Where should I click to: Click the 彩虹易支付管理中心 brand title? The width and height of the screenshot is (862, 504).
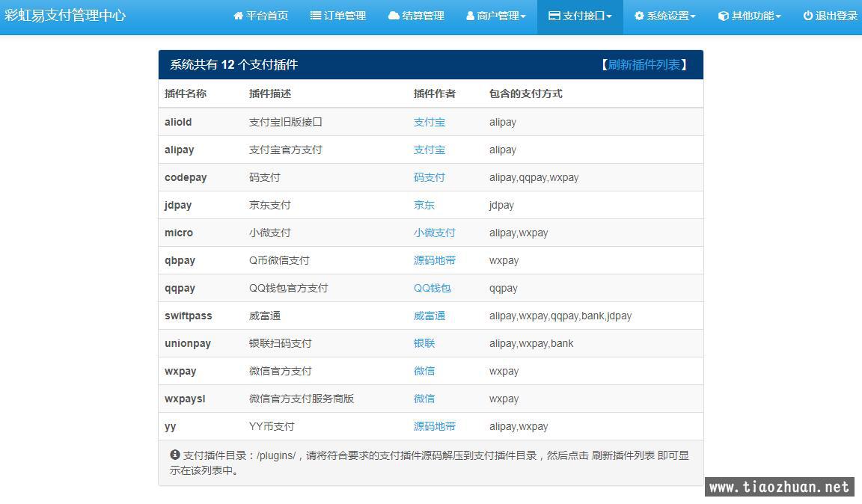[x=65, y=16]
